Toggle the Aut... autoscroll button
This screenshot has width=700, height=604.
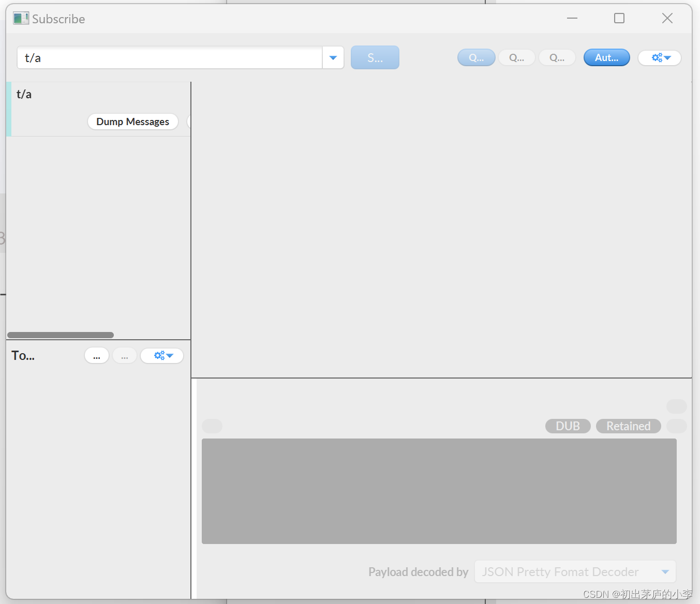point(607,58)
